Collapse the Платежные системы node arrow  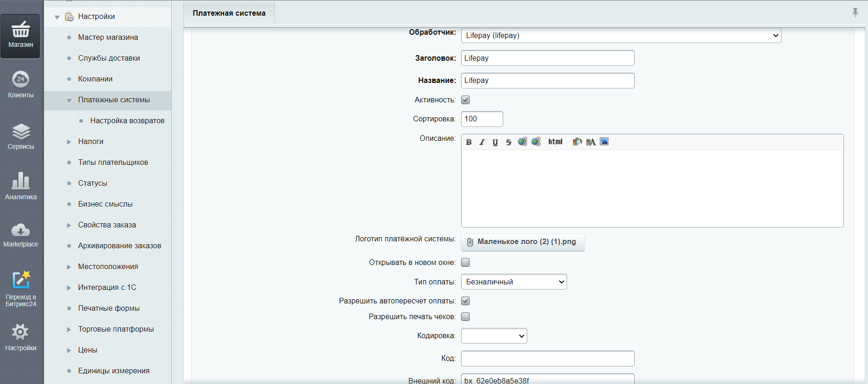69,101
